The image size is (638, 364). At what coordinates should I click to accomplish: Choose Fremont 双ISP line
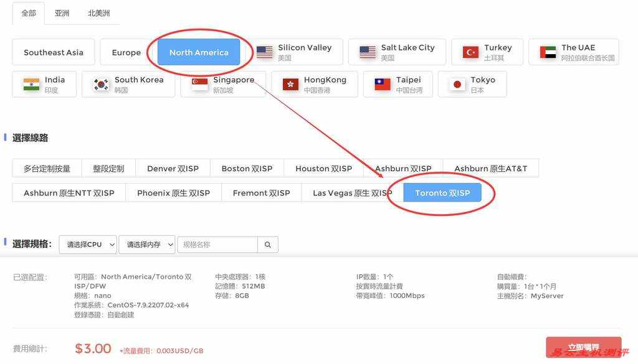(261, 192)
